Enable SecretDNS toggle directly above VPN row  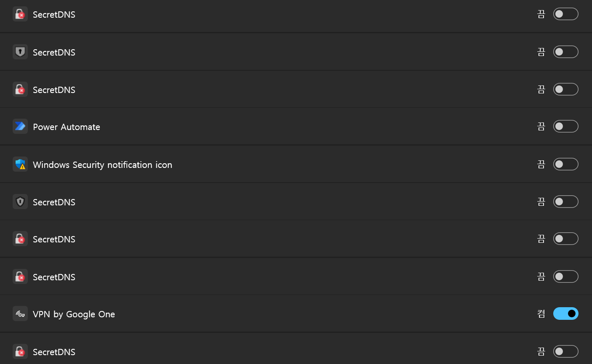pyautogui.click(x=565, y=276)
